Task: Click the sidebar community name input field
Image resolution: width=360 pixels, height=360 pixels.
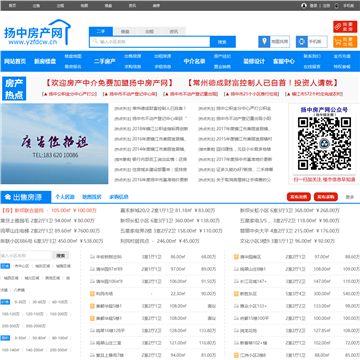Action: click(x=26, y=256)
